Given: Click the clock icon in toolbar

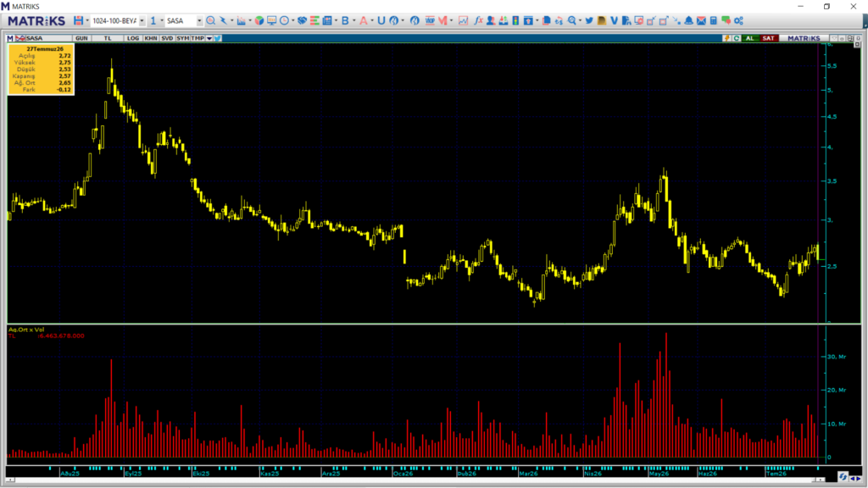Looking at the screenshot, I should click(285, 20).
